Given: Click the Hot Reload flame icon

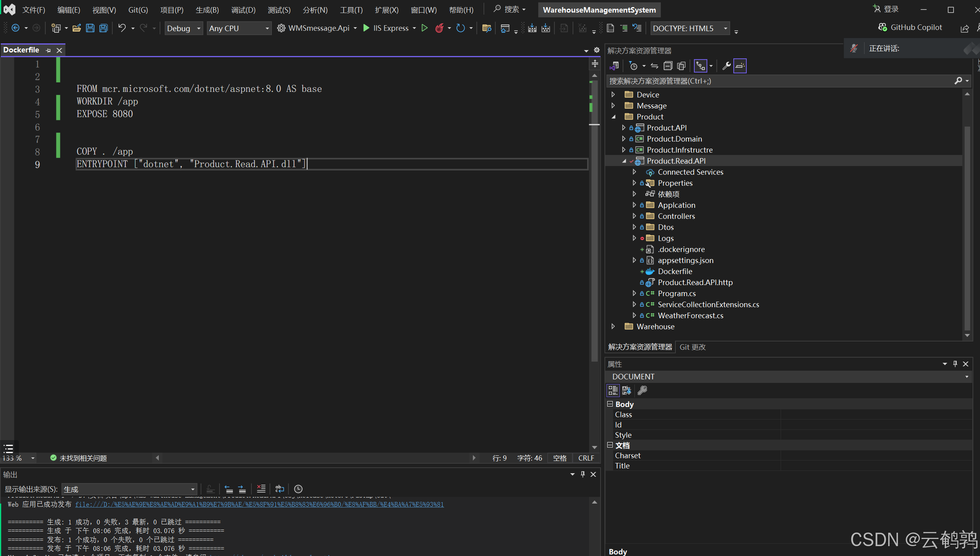Looking at the screenshot, I should [439, 28].
